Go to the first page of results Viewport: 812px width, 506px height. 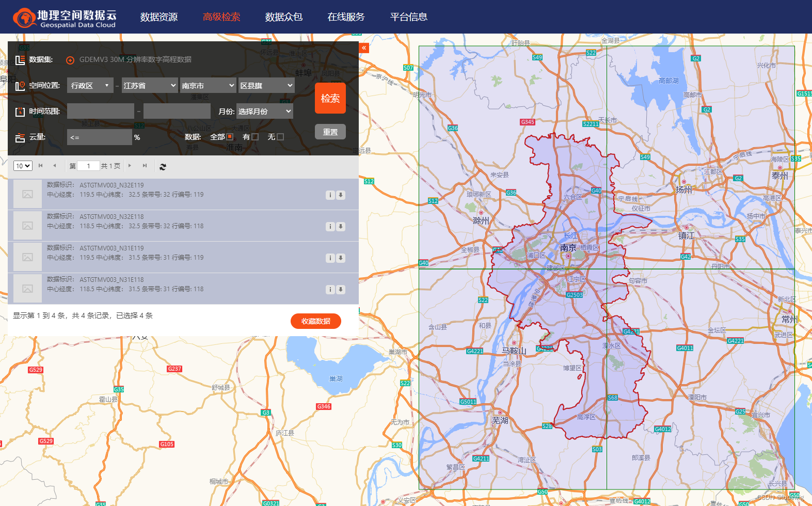[x=41, y=166]
